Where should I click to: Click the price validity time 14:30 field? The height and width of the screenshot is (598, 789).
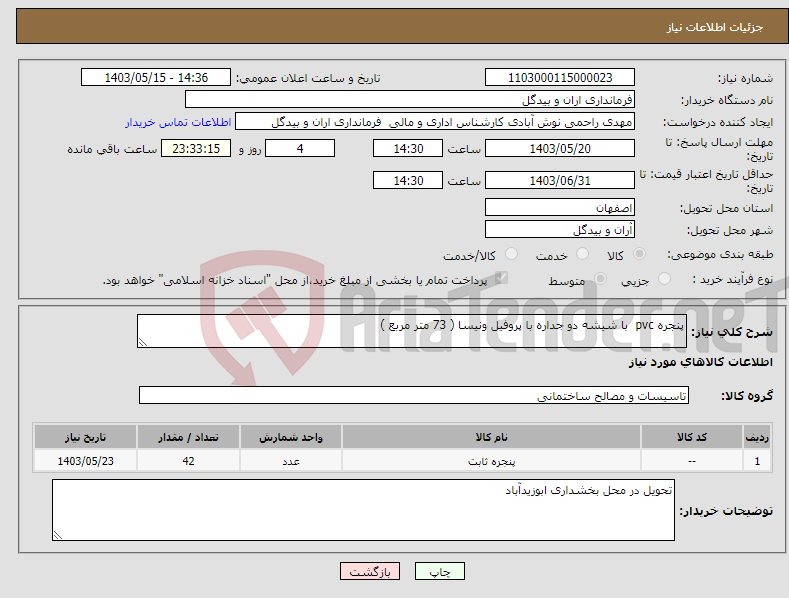(408, 180)
